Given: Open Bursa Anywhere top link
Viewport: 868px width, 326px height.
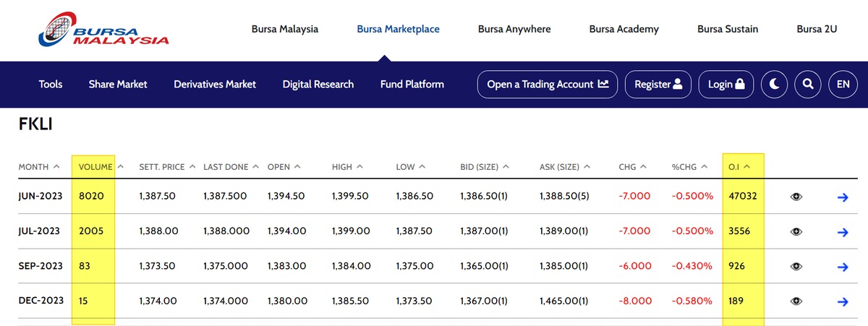Looking at the screenshot, I should pyautogui.click(x=514, y=29).
